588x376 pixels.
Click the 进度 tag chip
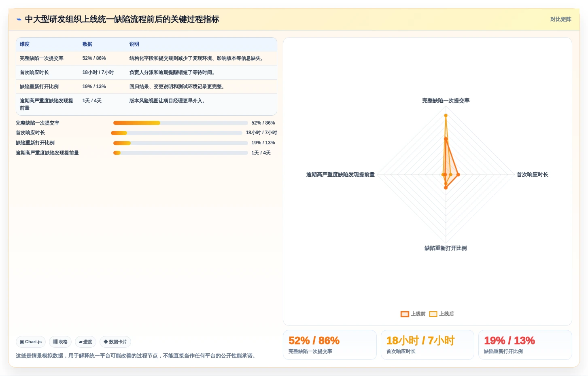point(85,342)
